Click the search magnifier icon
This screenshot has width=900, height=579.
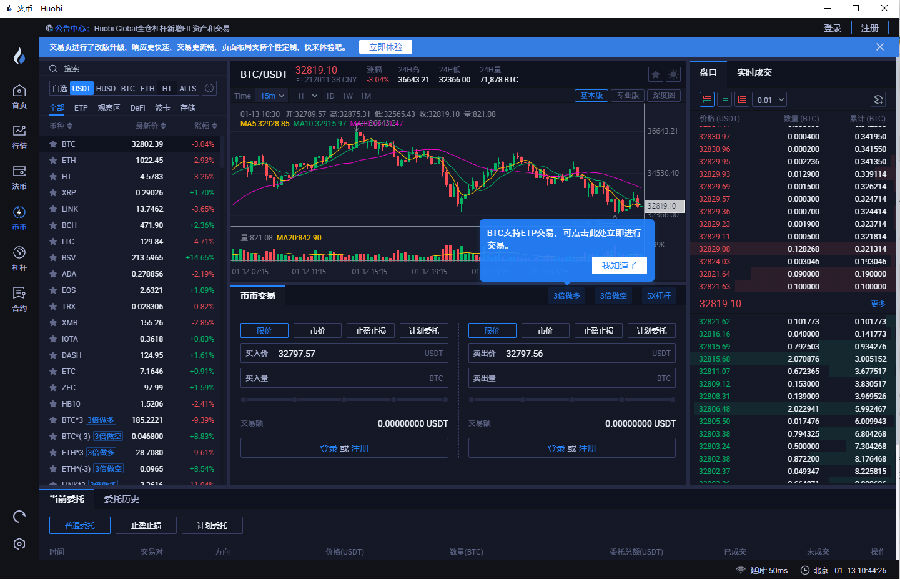pyautogui.click(x=53, y=69)
